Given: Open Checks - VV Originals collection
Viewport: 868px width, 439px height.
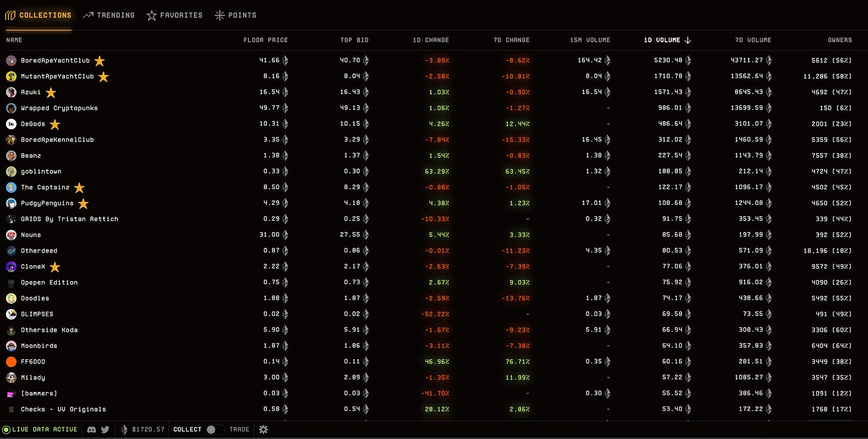Looking at the screenshot, I should (x=63, y=409).
